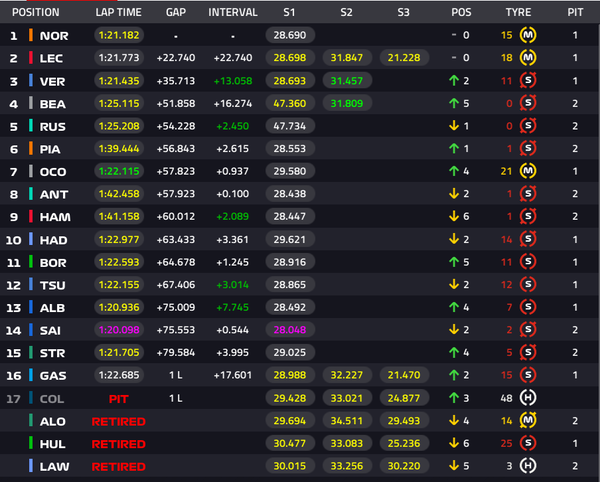Image resolution: width=600 pixels, height=482 pixels.
Task: Select driver LEC in second position
Action: tap(52, 58)
